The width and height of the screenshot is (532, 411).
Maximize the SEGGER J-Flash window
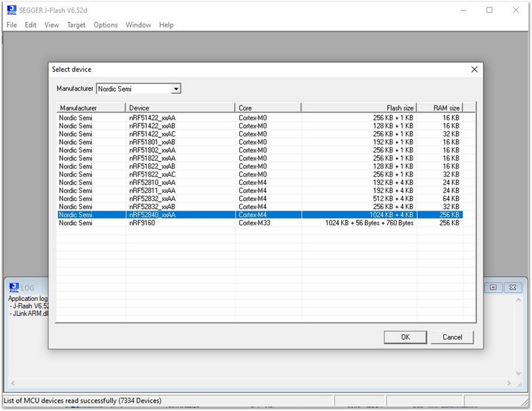tap(489, 10)
